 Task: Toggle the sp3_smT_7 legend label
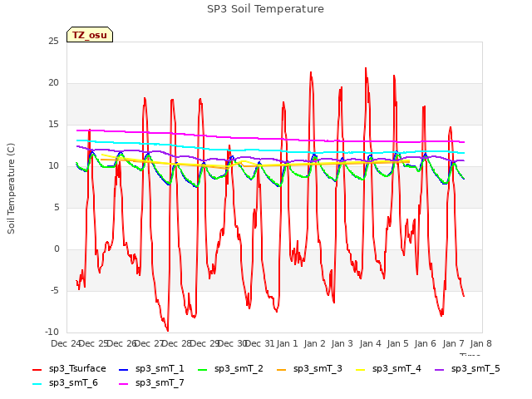160,383
